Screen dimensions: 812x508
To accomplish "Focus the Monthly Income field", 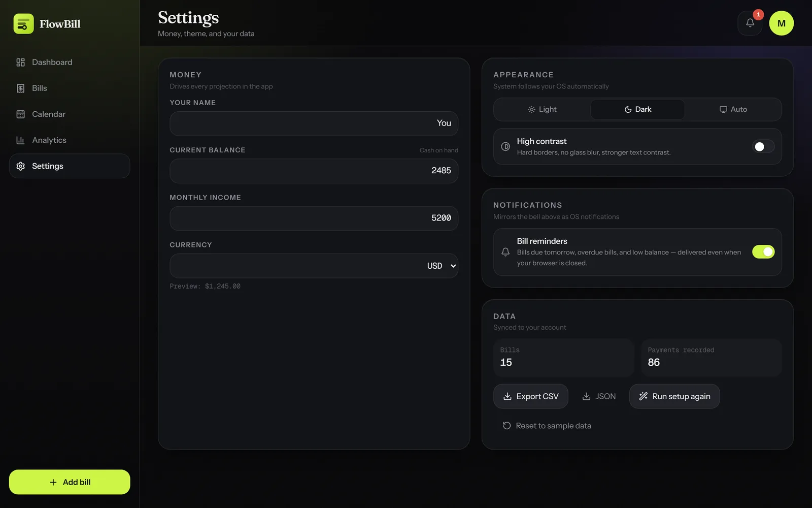I will [x=314, y=218].
